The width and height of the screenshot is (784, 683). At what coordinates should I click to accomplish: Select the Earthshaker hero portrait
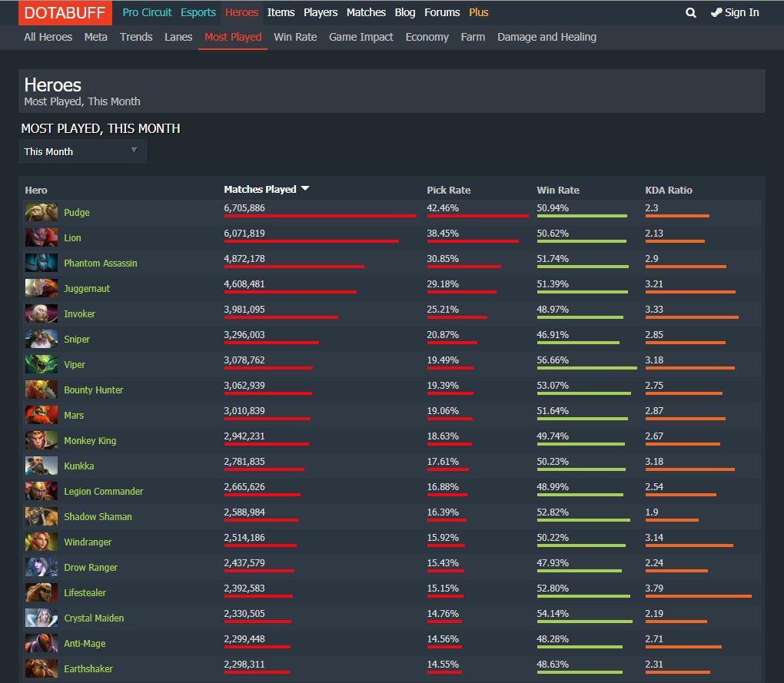[41, 668]
